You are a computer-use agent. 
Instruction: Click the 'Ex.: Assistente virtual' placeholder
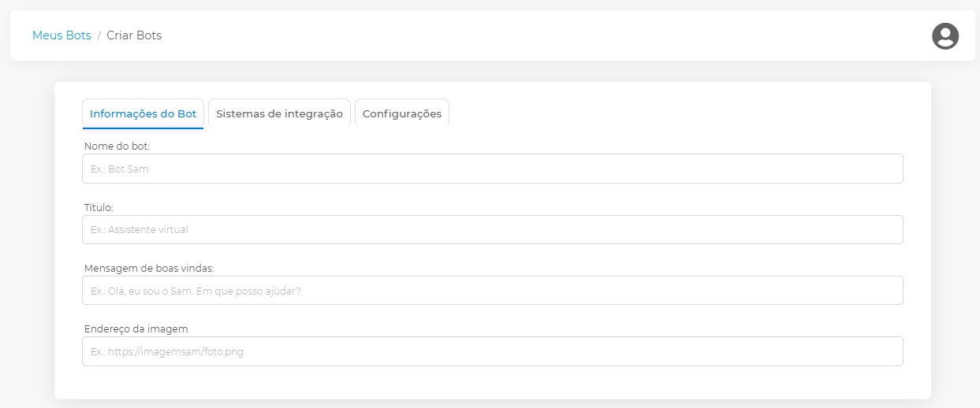139,230
